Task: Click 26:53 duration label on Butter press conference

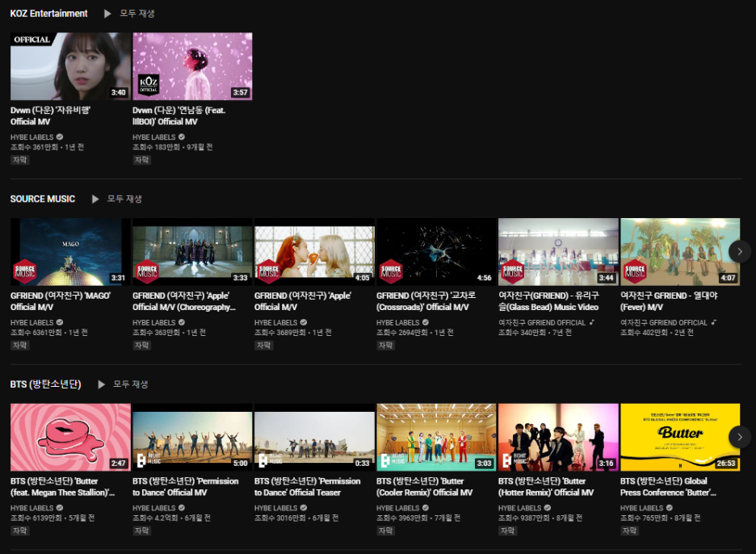Action: click(x=725, y=464)
